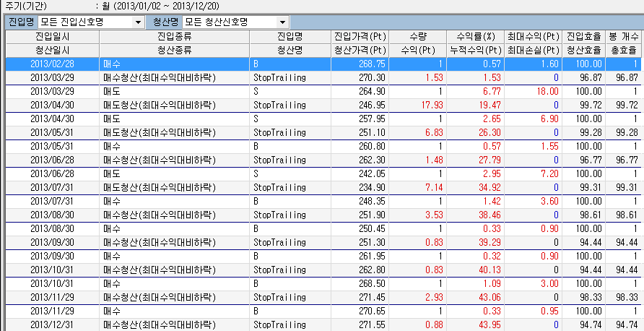Sort by the 진입가격(Pt) header
The image size is (644, 331).
tap(360, 37)
